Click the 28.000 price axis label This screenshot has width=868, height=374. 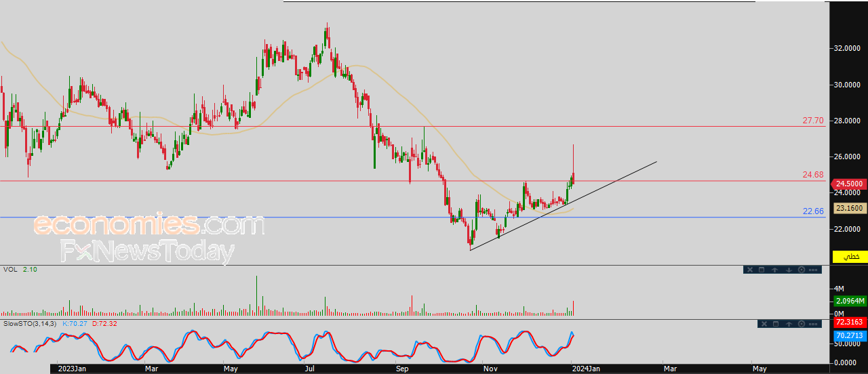tap(846, 121)
